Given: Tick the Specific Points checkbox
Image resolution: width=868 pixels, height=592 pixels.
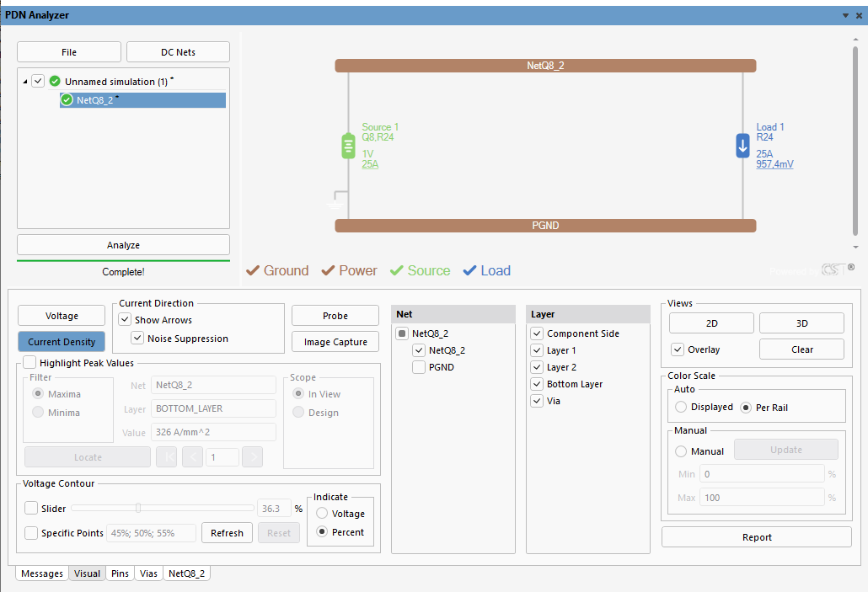Looking at the screenshot, I should 31,533.
